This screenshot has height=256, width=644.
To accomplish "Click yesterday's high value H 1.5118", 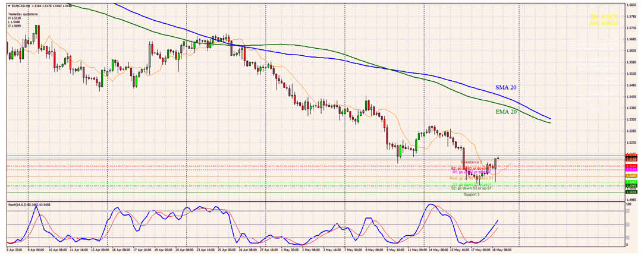I will [14, 18].
